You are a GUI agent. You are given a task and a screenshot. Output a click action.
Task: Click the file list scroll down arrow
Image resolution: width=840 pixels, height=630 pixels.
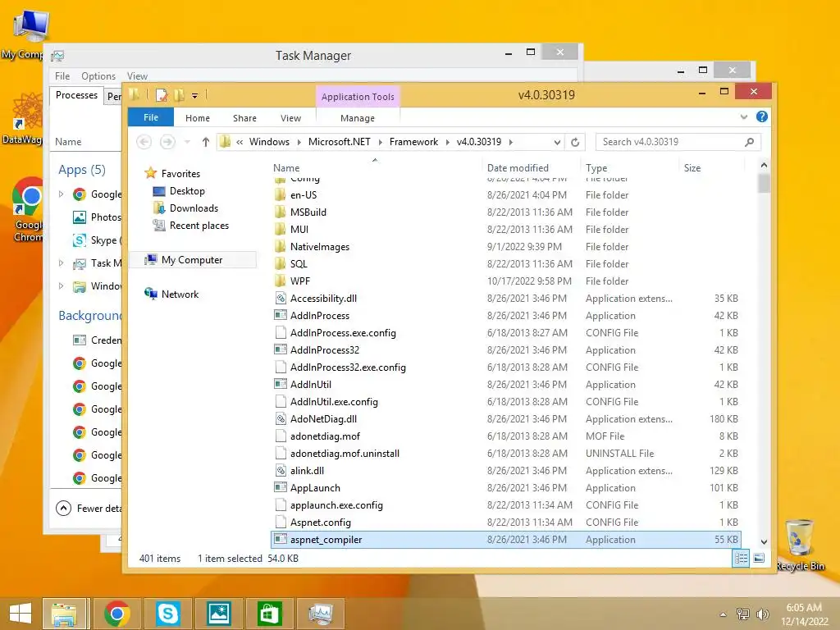(x=764, y=542)
